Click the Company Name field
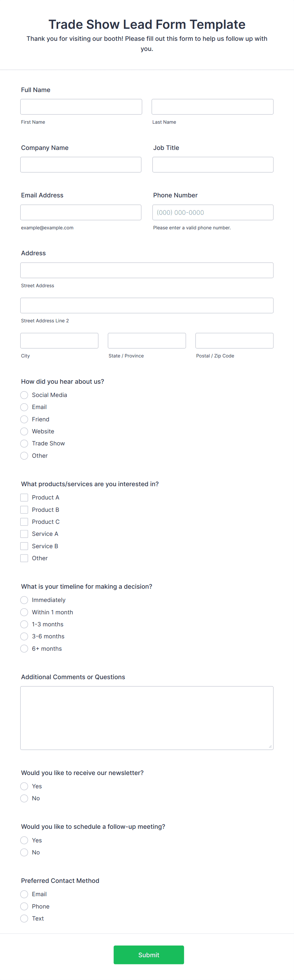Image resolution: width=294 pixels, height=980 pixels. pos(81,164)
